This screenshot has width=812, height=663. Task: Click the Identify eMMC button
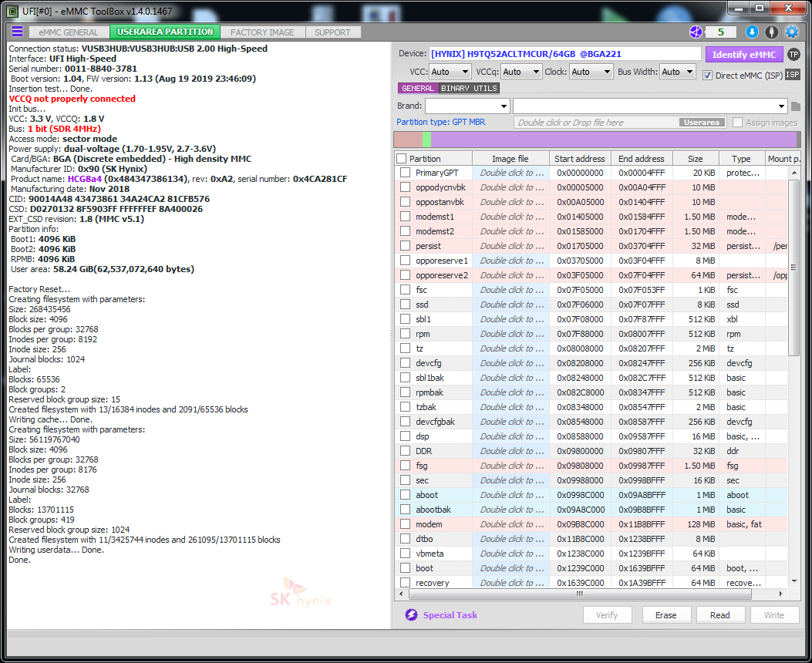[x=744, y=54]
